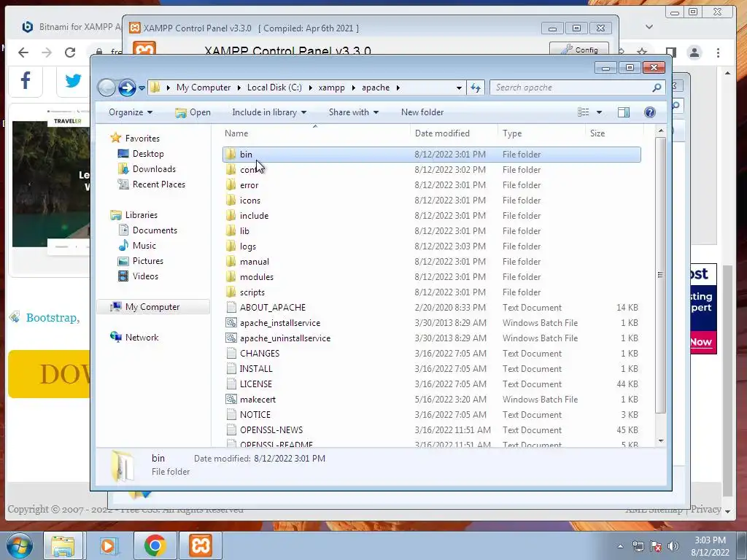Click the volume speaker tray icon
Viewport: 747px width, 560px height.
click(673, 546)
